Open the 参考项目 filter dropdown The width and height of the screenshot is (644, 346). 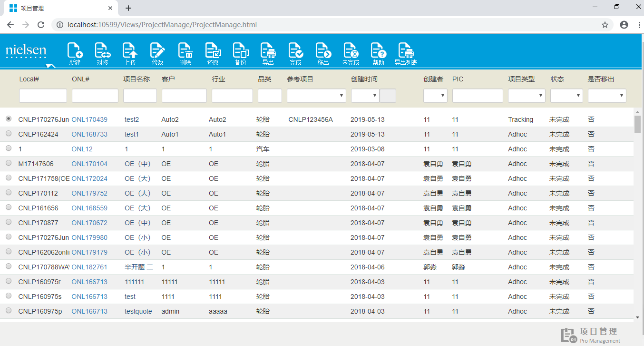316,96
